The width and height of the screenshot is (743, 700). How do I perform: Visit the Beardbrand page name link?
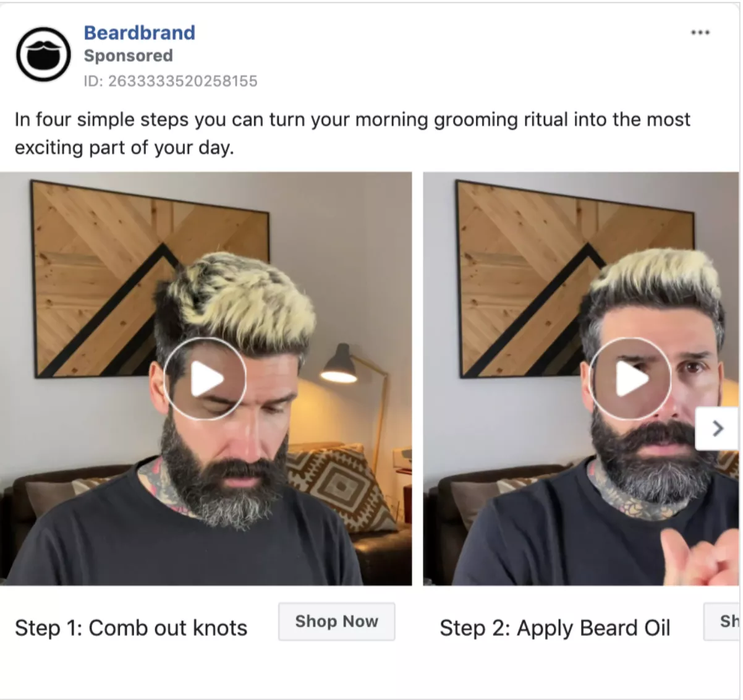[x=140, y=32]
